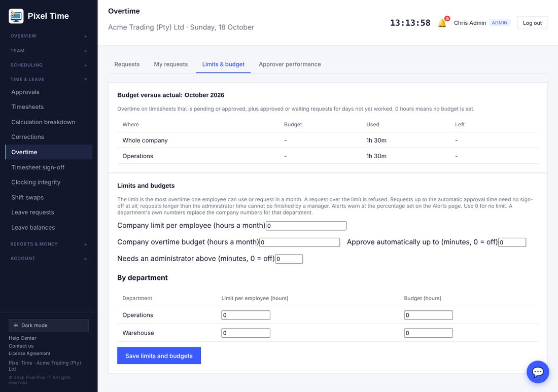The width and height of the screenshot is (558, 392).
Task: Open the chat support bubble
Action: pyautogui.click(x=538, y=372)
